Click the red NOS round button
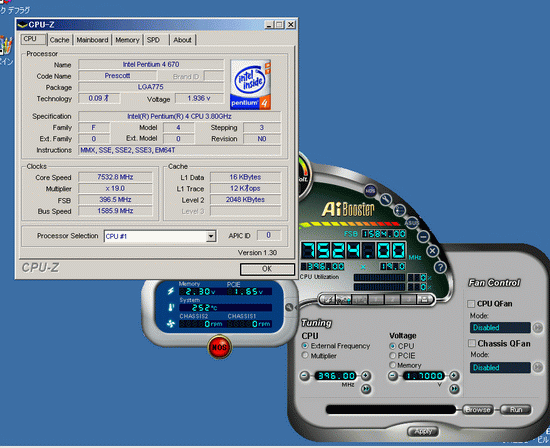The image size is (550, 448). pyautogui.click(x=219, y=347)
